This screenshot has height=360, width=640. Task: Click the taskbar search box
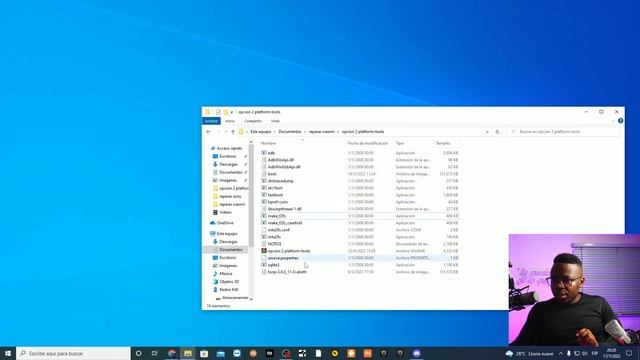(73, 353)
